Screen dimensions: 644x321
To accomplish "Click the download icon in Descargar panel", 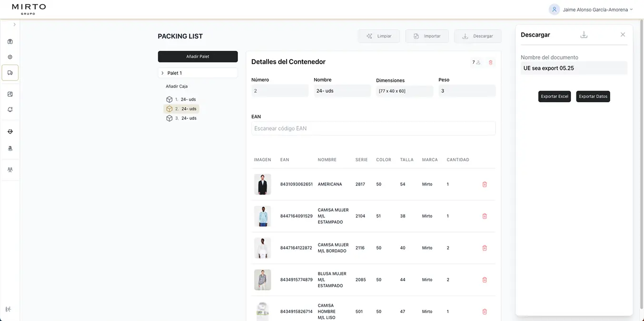I will pos(584,35).
